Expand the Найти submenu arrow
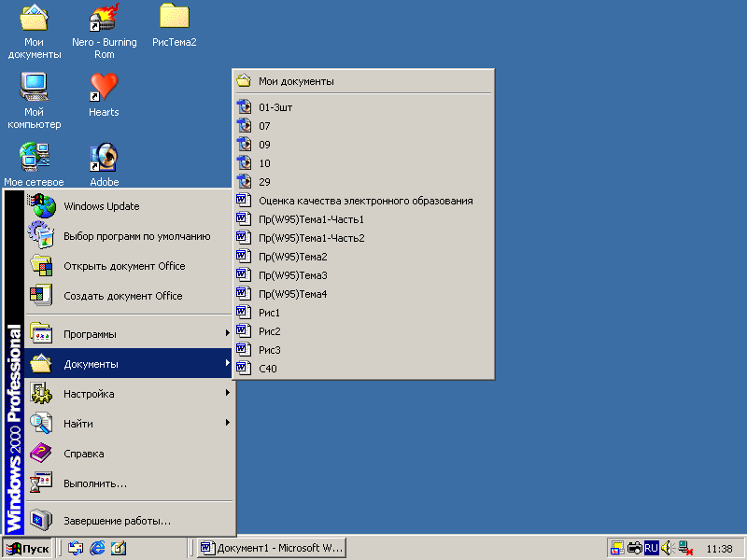 coord(228,423)
